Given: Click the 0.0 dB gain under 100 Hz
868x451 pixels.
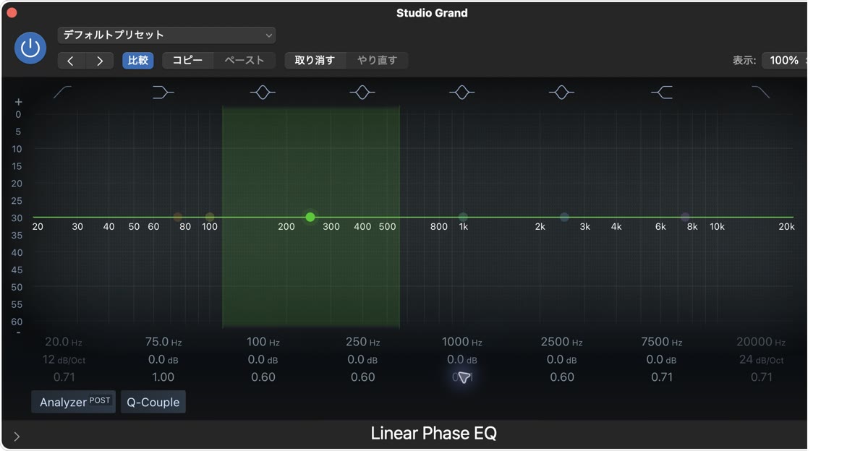Looking at the screenshot, I should 263,359.
